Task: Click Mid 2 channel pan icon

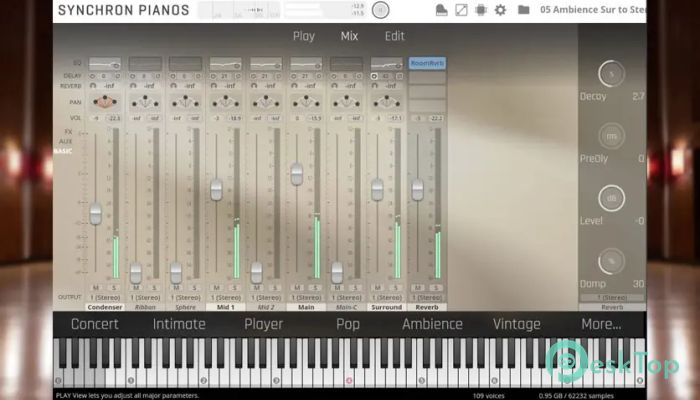Action: (266, 102)
